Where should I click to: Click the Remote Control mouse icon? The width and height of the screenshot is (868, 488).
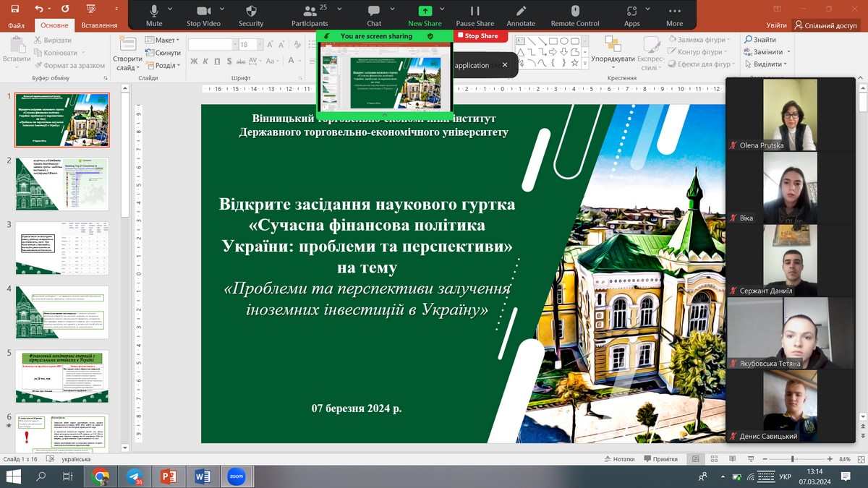point(575,12)
